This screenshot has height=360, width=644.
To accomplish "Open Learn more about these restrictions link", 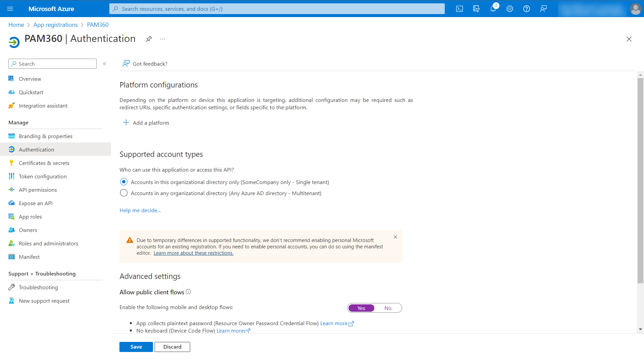I will (194, 253).
